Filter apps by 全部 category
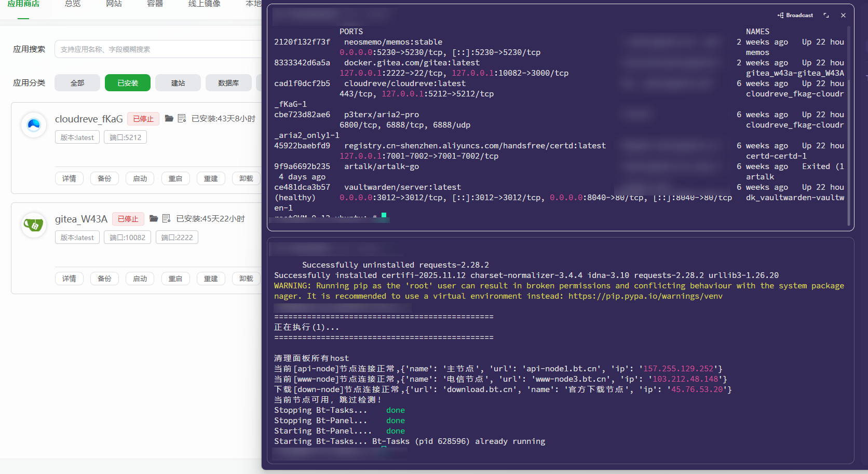Screen dimensions: 868x474 click(x=77, y=83)
